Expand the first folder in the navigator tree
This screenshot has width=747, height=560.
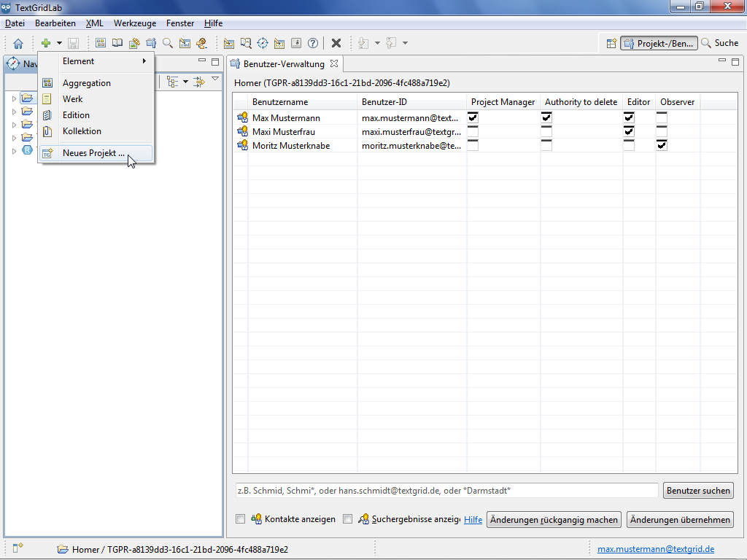14,98
